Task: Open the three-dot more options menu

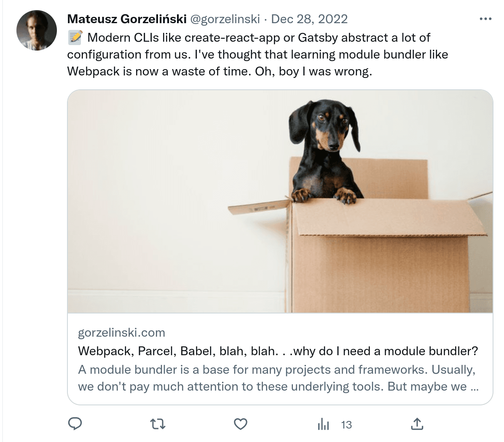Action: pyautogui.click(x=485, y=19)
